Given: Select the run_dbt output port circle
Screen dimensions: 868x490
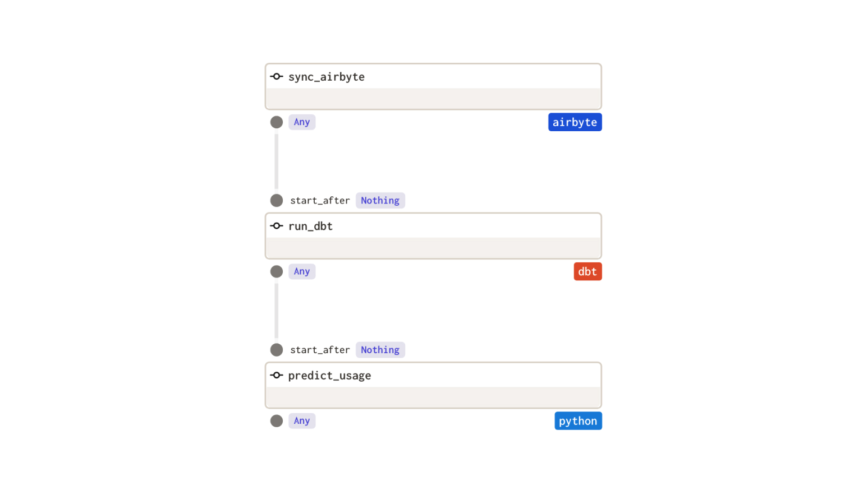Looking at the screenshot, I should [x=277, y=272].
